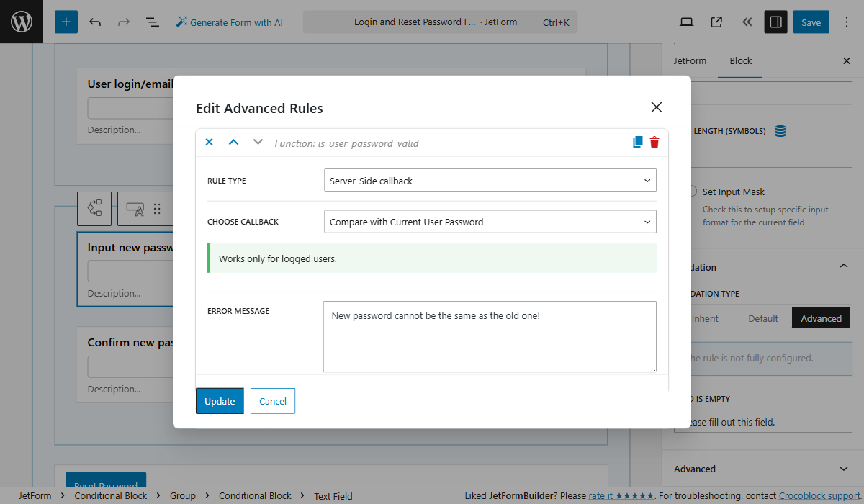
Task: Move the rule down with the chevron
Action: click(257, 142)
